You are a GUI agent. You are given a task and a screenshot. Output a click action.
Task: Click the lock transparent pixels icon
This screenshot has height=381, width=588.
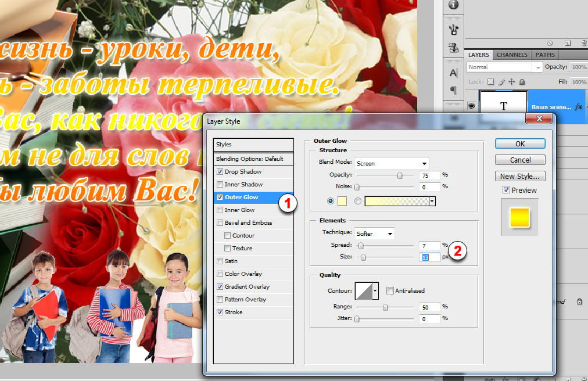click(x=490, y=82)
